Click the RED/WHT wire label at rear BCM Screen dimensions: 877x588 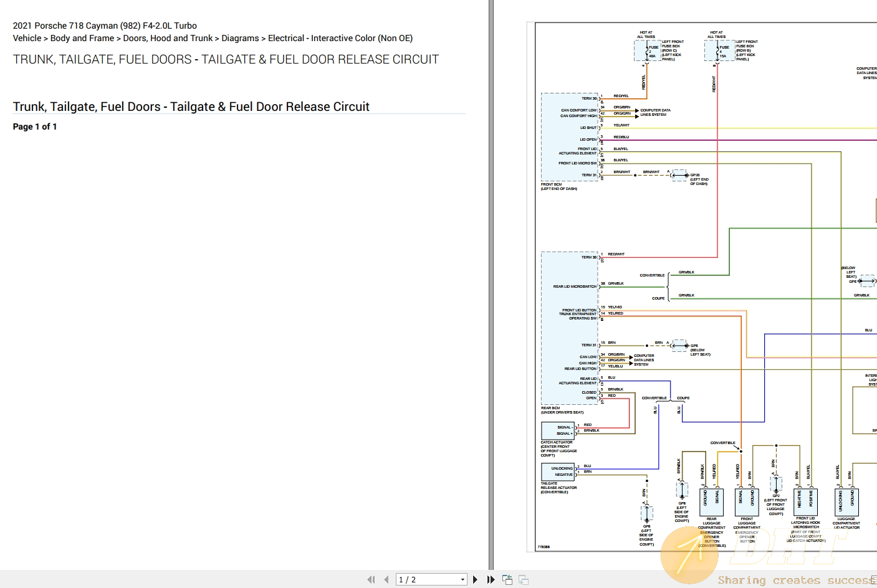pos(616,254)
